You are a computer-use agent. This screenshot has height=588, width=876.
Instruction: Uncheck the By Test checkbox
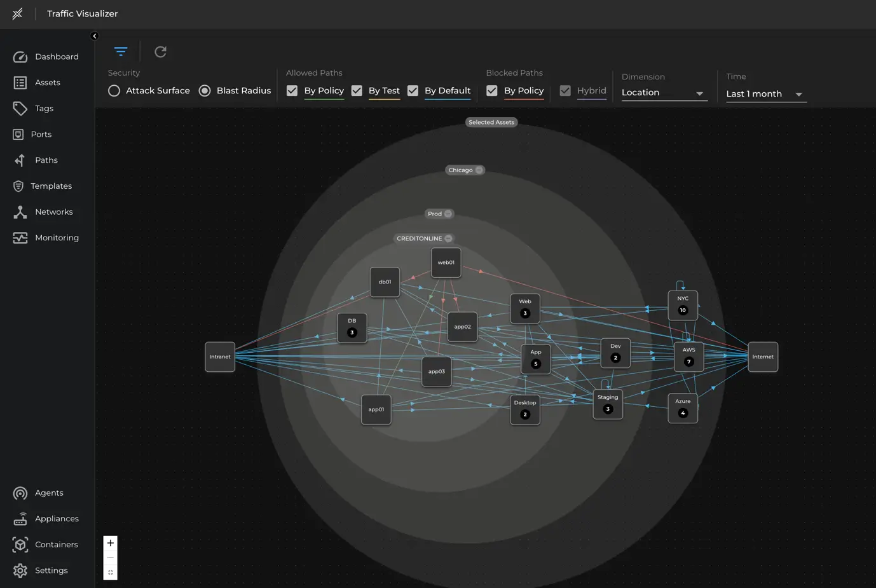[357, 91]
